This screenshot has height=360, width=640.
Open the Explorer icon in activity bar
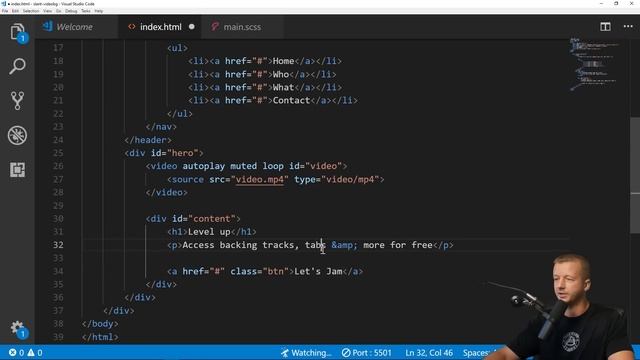18,32
